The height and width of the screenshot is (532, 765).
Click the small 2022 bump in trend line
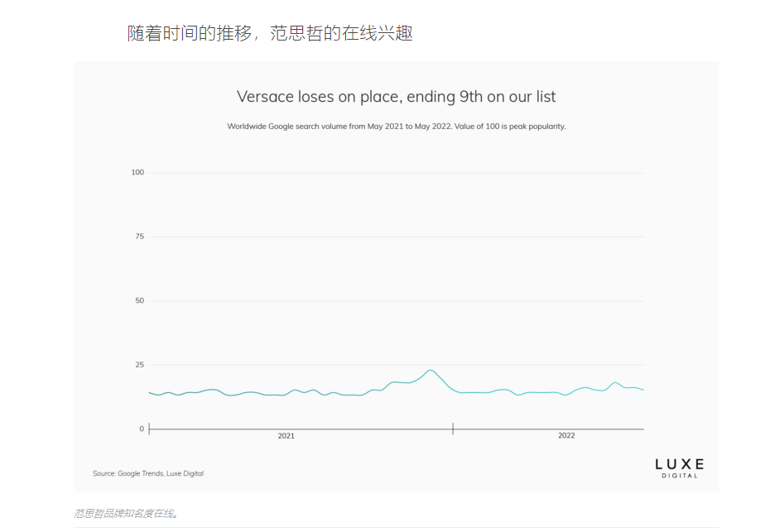(x=615, y=383)
